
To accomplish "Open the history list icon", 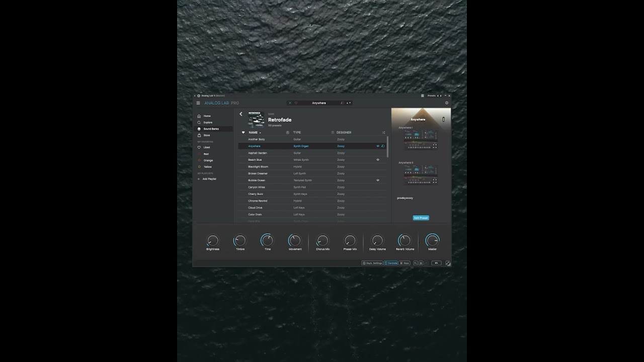I will coord(421,263).
